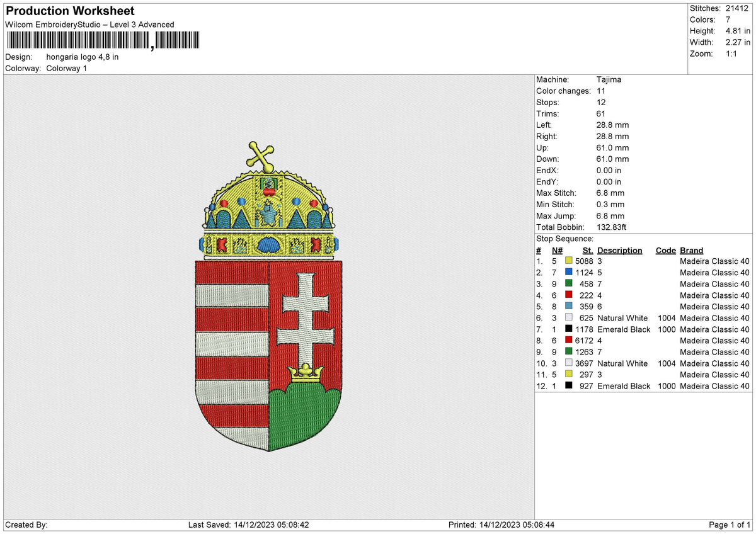Click machine value 'Tajima'

tap(609, 79)
